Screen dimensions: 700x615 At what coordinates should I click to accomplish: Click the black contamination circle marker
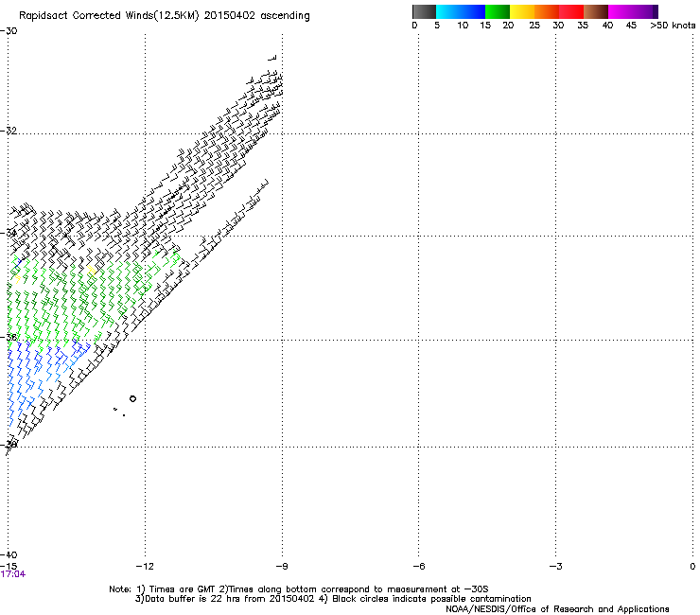pyautogui.click(x=132, y=399)
